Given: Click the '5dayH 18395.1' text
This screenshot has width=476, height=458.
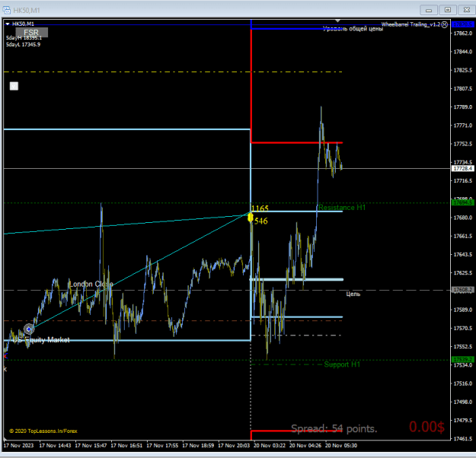Looking at the screenshot, I should [24, 38].
